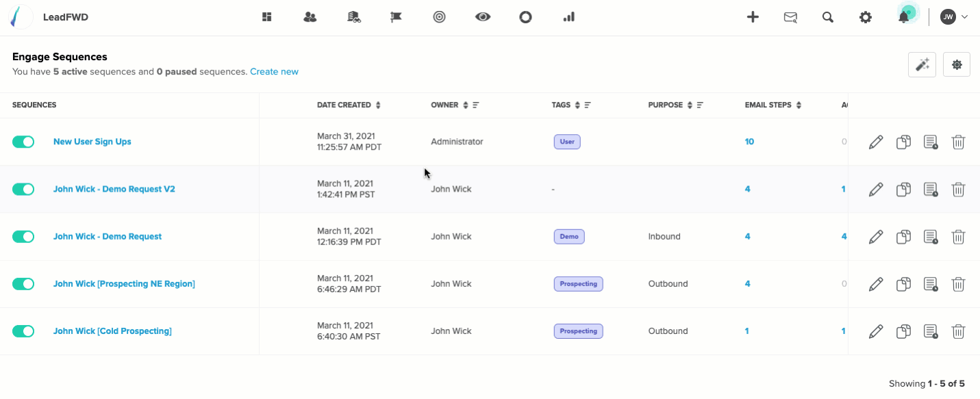Click Prospecting tag in NE Region row
This screenshot has height=399, width=980.
579,283
